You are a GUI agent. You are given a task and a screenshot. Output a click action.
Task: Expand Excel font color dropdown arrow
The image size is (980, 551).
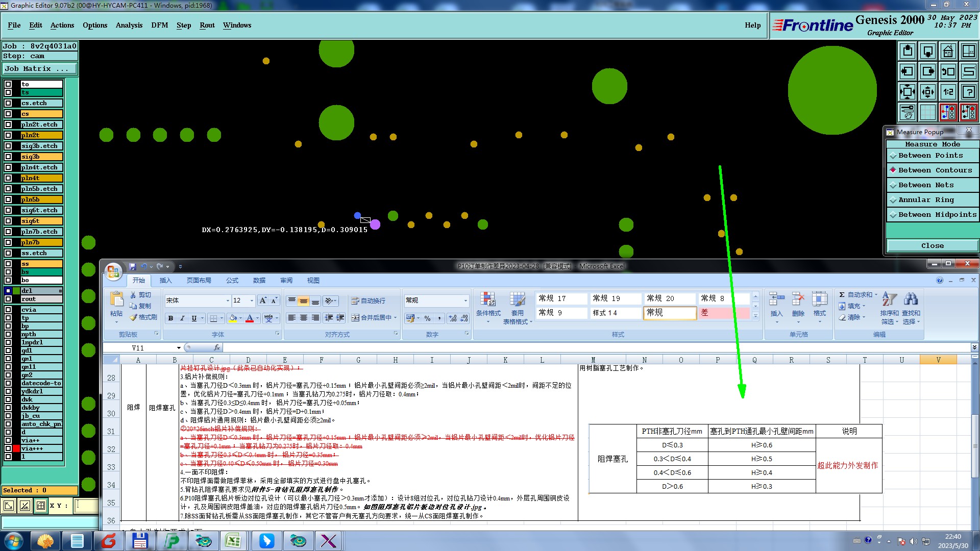pos(258,318)
